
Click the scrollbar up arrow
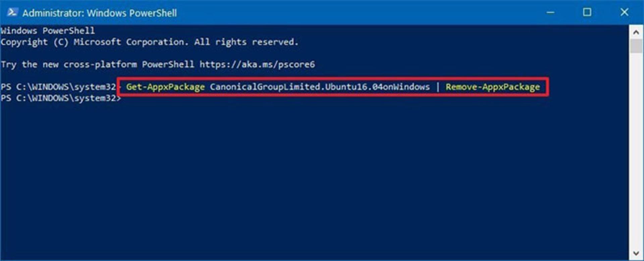pos(636,32)
